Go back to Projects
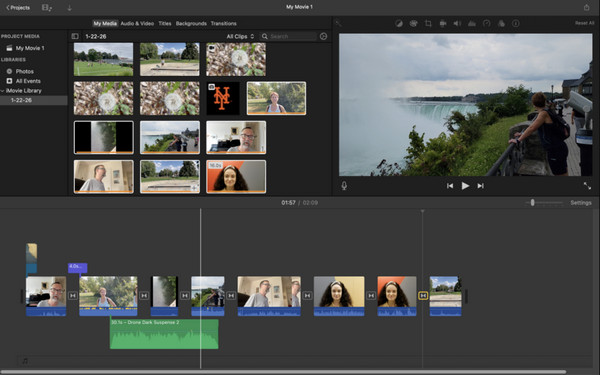Image resolution: width=600 pixels, height=375 pixels. tap(18, 8)
